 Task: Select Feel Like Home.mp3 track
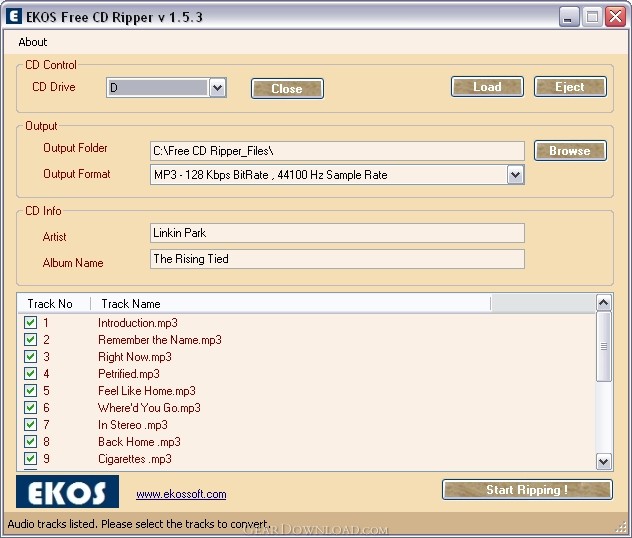click(x=147, y=391)
